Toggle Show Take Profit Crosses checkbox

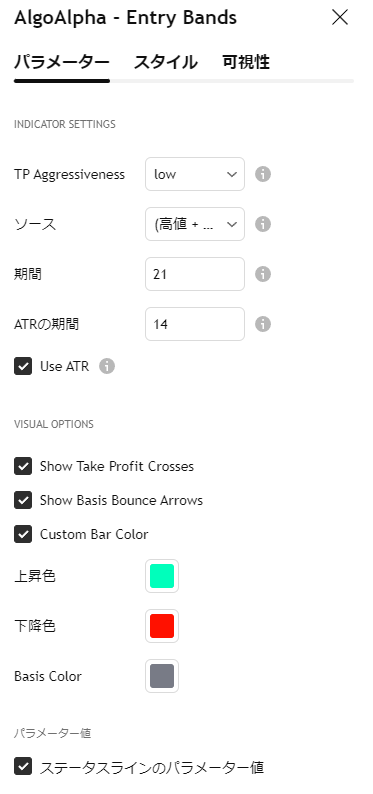point(23,466)
